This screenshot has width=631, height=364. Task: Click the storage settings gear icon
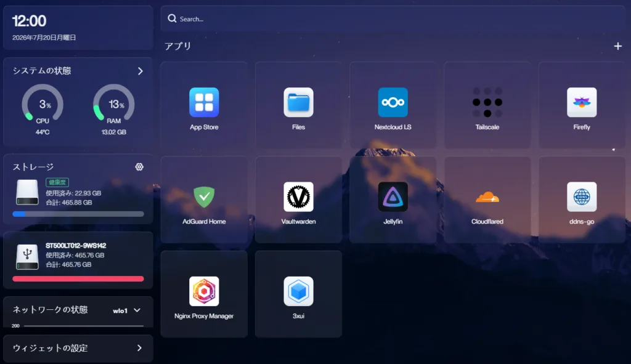pos(139,167)
